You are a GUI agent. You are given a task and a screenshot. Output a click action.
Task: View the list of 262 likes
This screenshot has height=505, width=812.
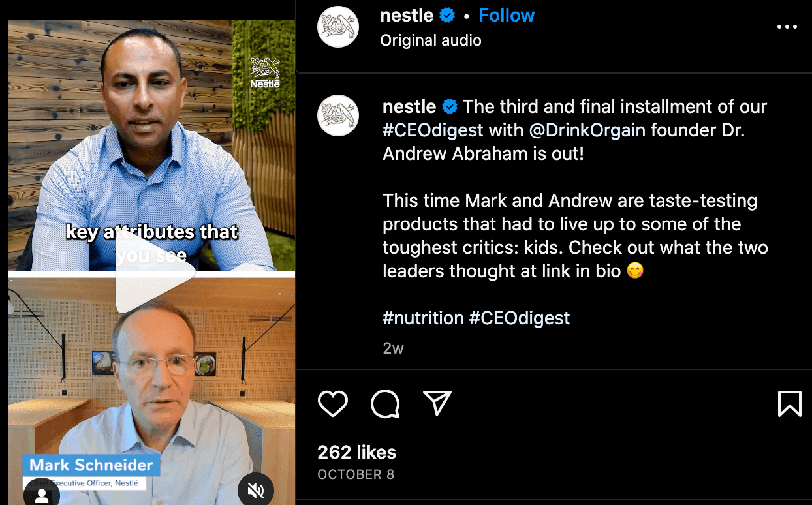coord(357,452)
